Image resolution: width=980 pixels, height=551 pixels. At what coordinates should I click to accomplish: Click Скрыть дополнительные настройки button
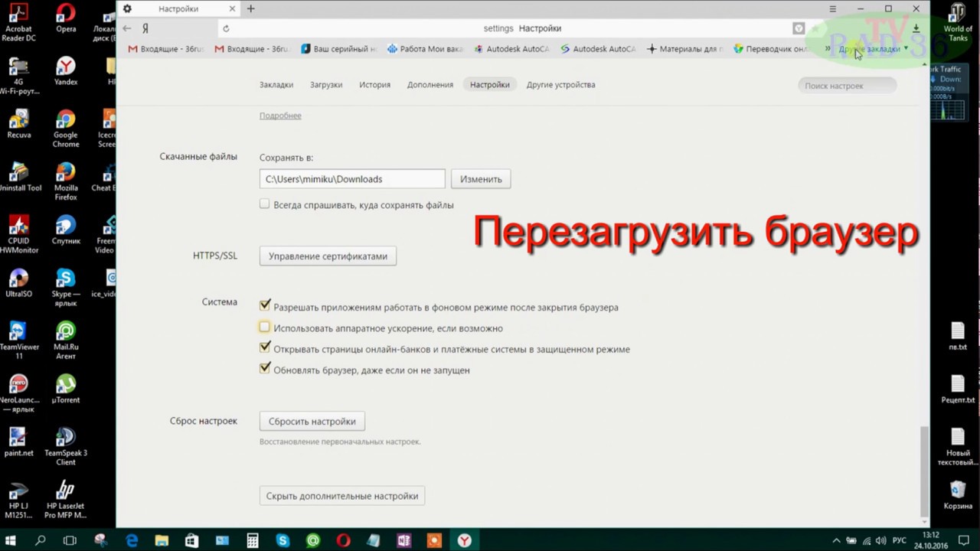tap(342, 496)
